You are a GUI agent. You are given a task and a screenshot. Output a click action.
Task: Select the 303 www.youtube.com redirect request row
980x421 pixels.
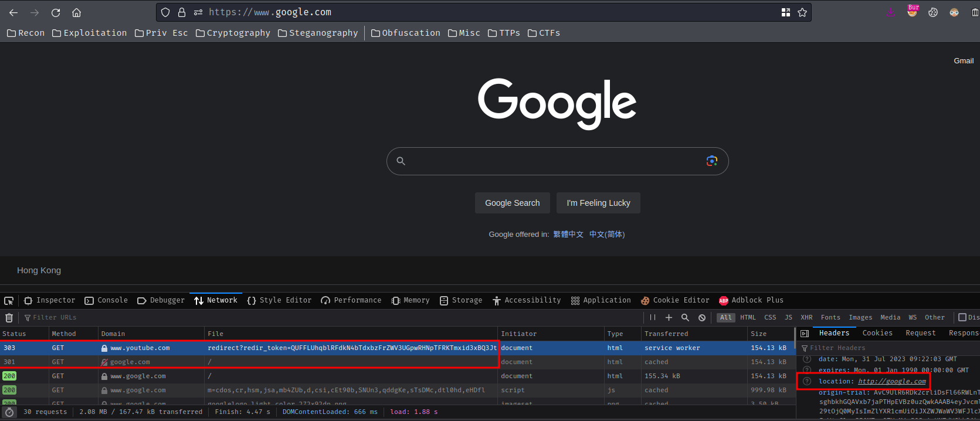[397, 348]
